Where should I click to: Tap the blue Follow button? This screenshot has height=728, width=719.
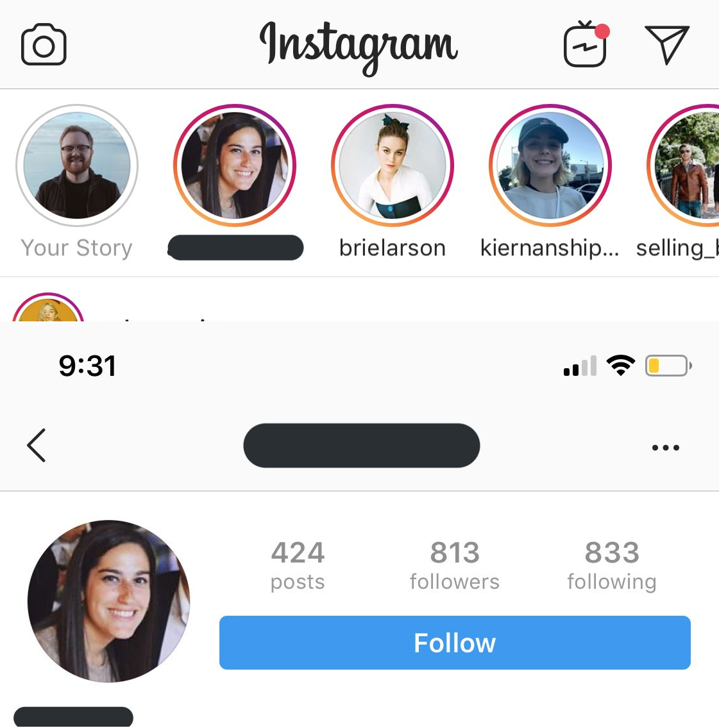[455, 643]
